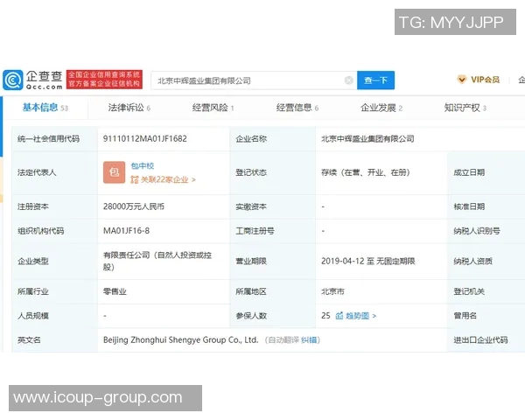Image resolution: width=525 pixels, height=420 pixels.
Task: Clear the search box with the X icon
Action: coord(348,80)
